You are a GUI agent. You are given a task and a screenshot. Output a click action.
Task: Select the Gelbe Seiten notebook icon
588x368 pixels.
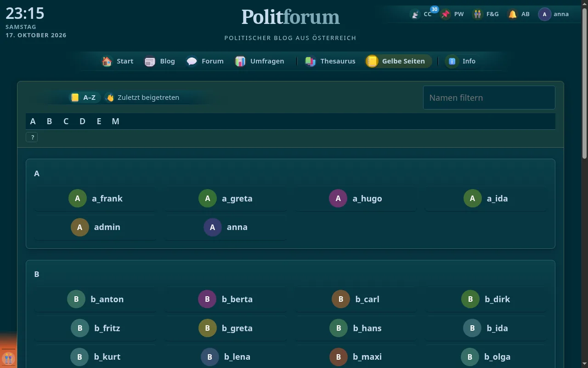(372, 61)
